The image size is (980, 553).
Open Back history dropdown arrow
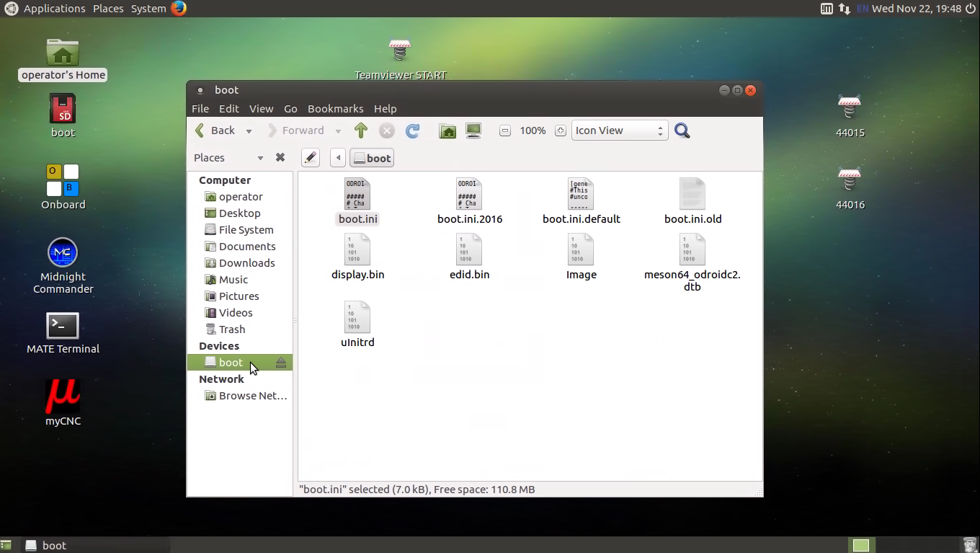click(x=249, y=131)
